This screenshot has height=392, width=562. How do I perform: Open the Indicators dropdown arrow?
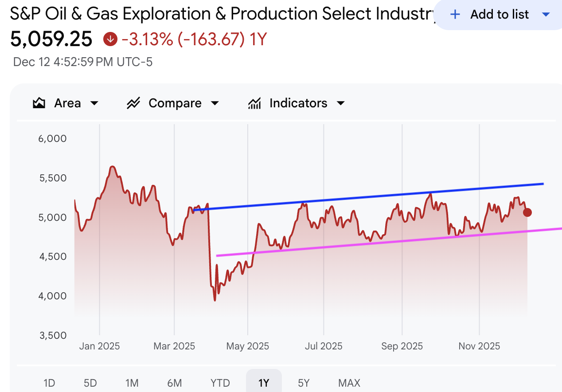tap(340, 102)
